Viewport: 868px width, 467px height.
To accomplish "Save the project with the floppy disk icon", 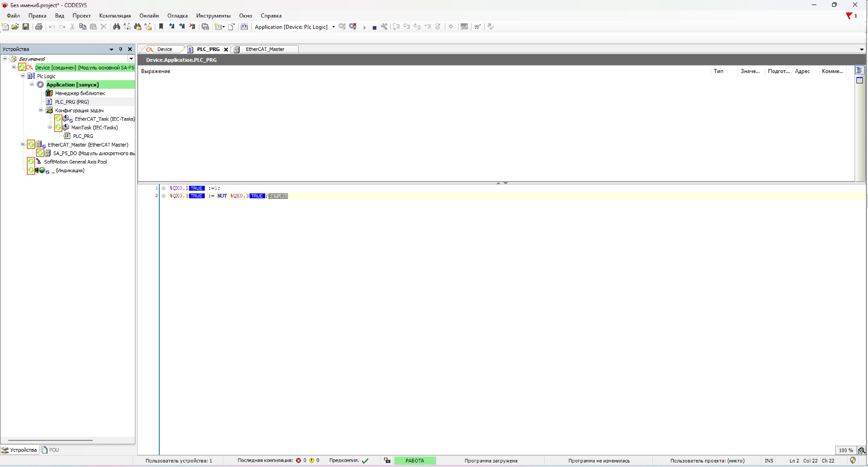I will coord(26,27).
